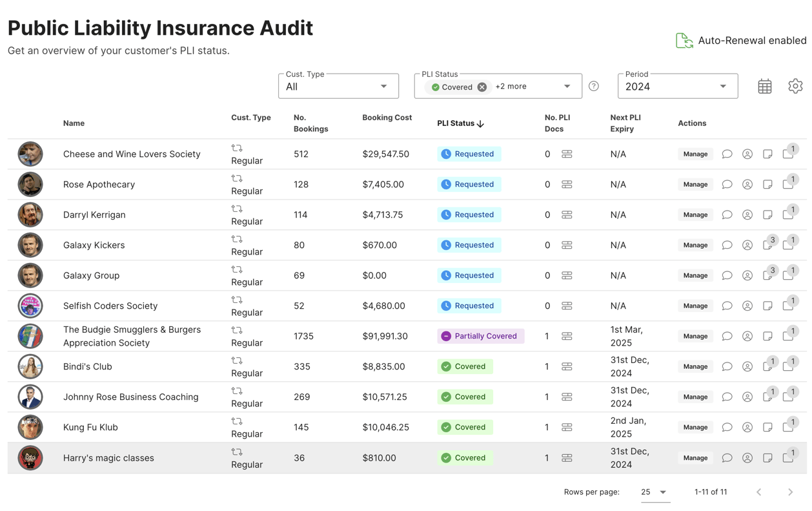Open the settings gear icon
Viewport: 812px width, 511px height.
[x=795, y=85]
